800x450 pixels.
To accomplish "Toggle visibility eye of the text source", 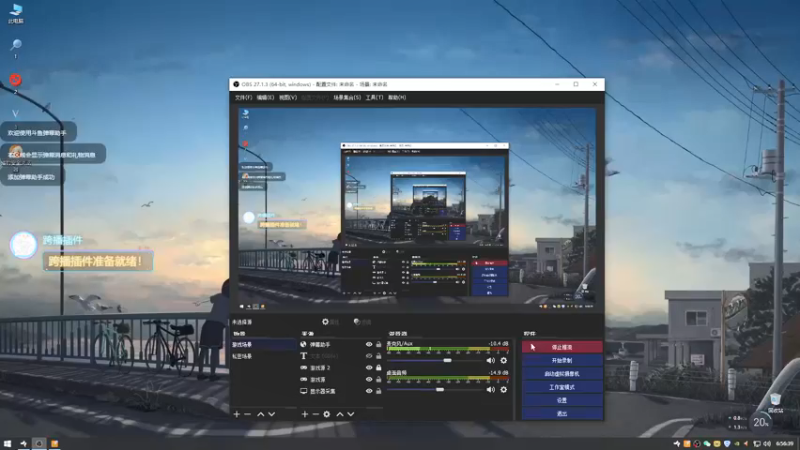I will (369, 356).
